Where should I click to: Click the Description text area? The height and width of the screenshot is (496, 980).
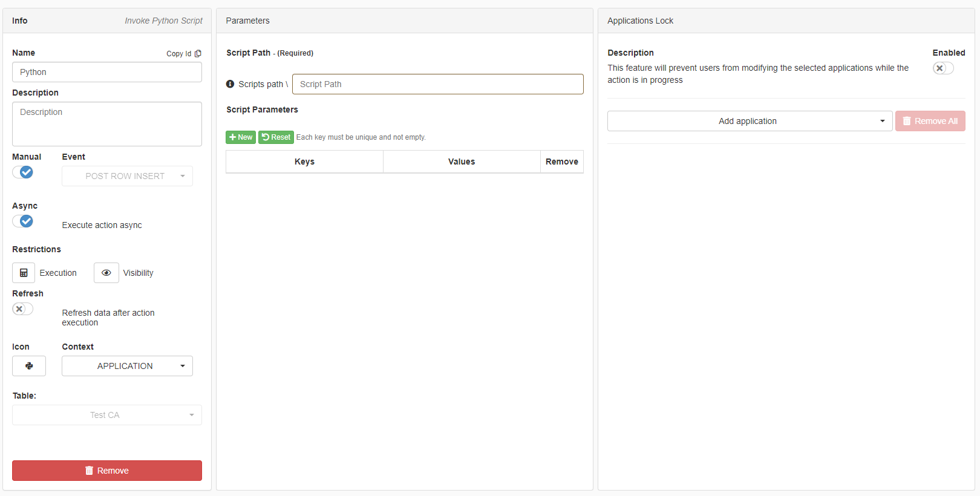[x=107, y=124]
